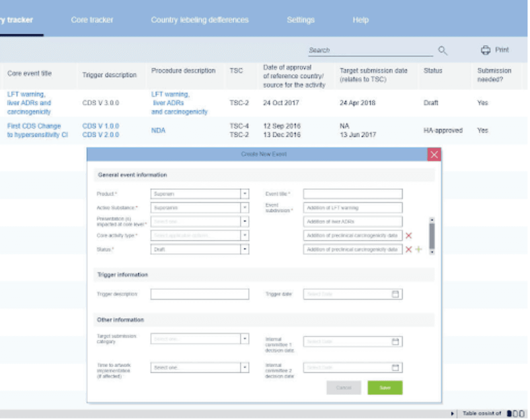Click the Print printer icon
The height and width of the screenshot is (420, 530).
coord(486,50)
